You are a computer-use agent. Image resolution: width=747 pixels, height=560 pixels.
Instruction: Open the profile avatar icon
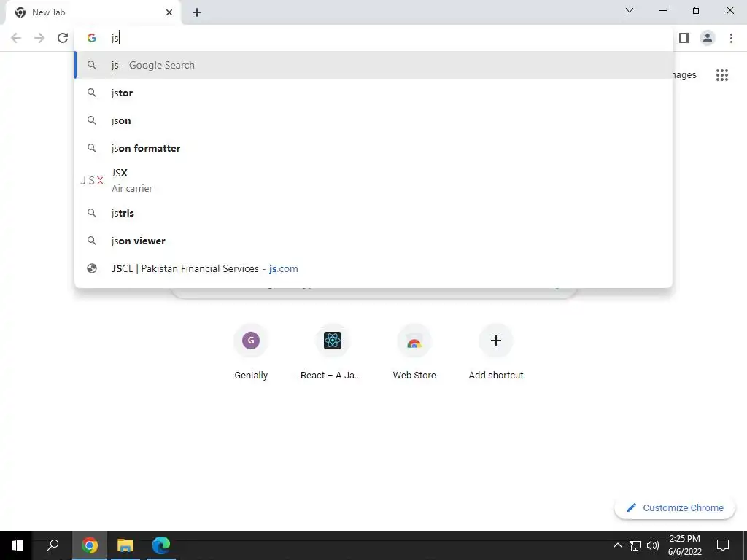[708, 38]
